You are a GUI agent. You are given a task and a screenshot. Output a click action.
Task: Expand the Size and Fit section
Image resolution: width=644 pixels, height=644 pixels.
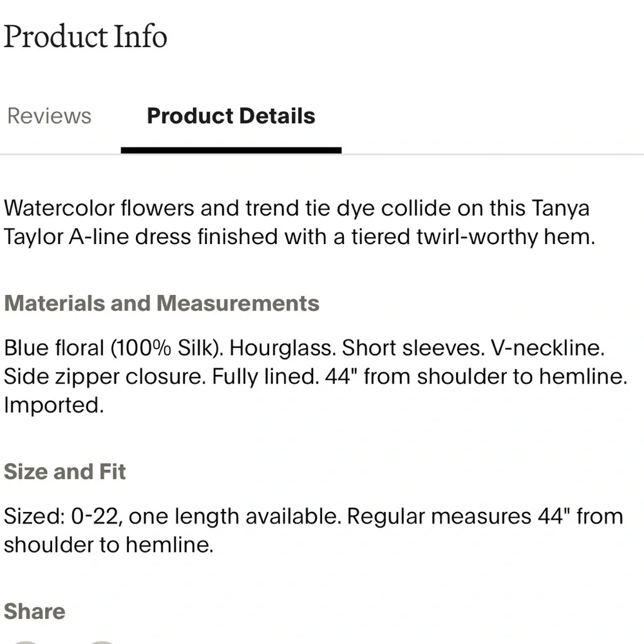[x=64, y=471]
